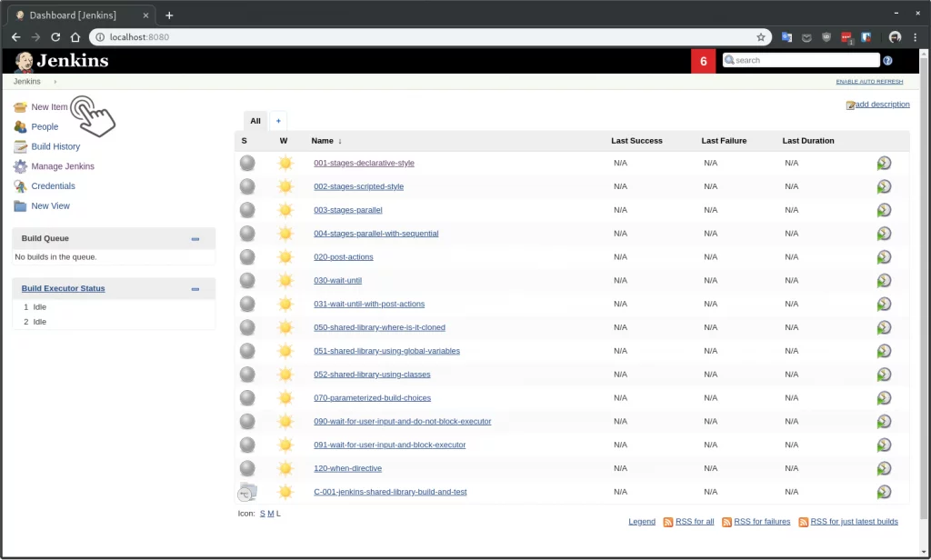Collapse the Build Queue panel
The image size is (931, 560).
195,239
